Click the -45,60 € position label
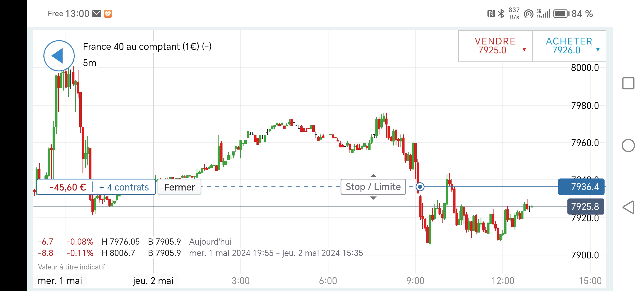 pos(68,187)
